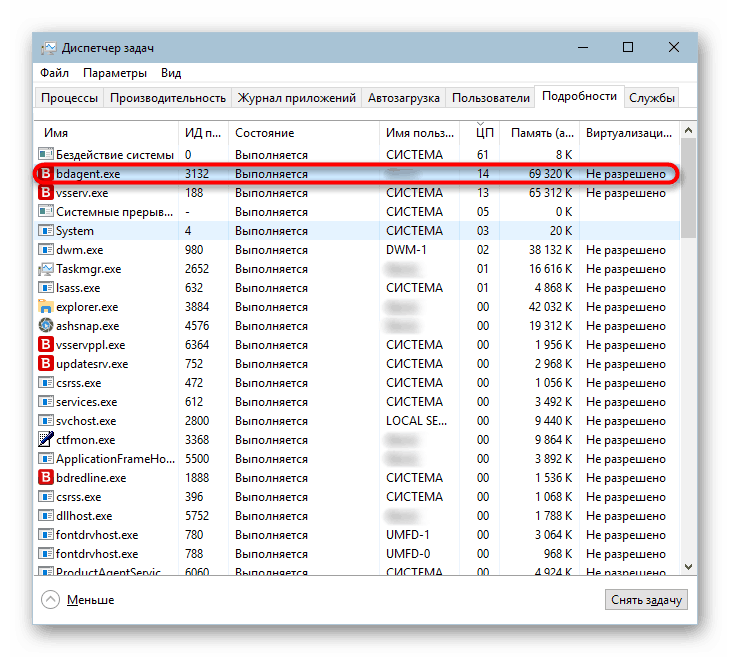The width and height of the screenshot is (730, 657).
Task: Minimize the Диспетчер задач window
Action: tap(583, 47)
